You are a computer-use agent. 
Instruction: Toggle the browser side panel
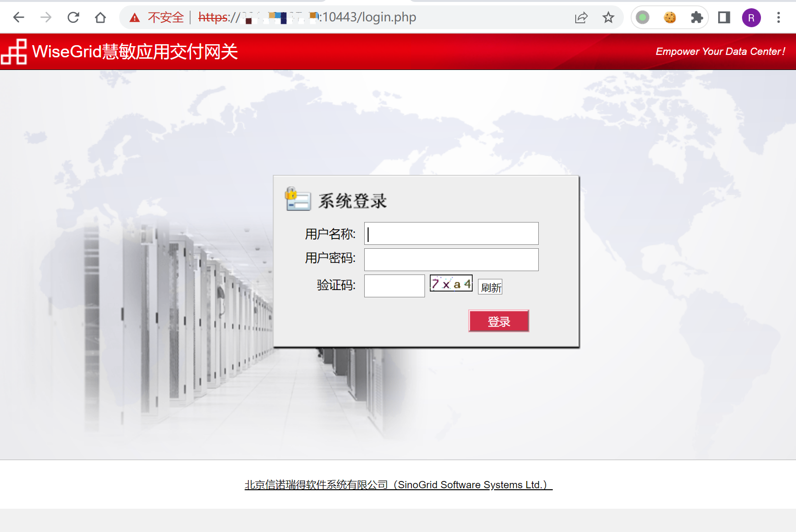click(724, 18)
